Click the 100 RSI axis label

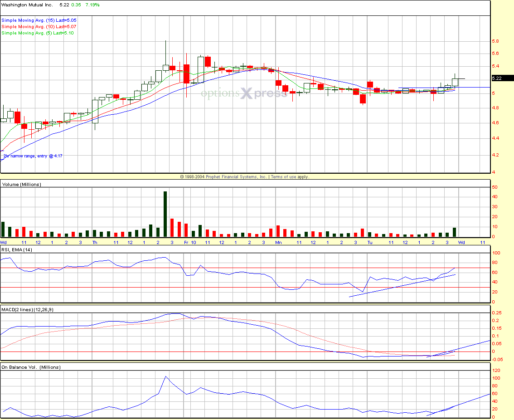click(x=496, y=253)
